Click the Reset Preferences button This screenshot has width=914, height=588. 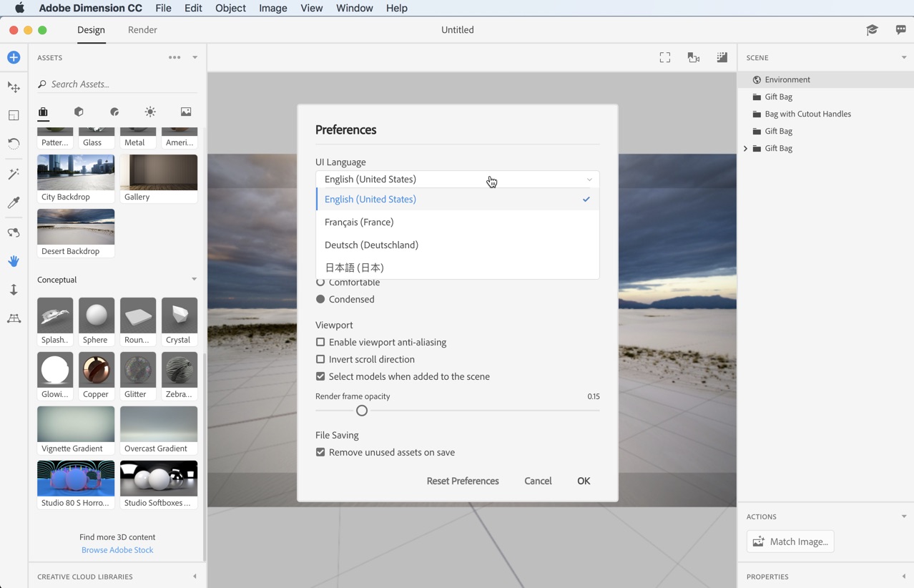point(462,481)
